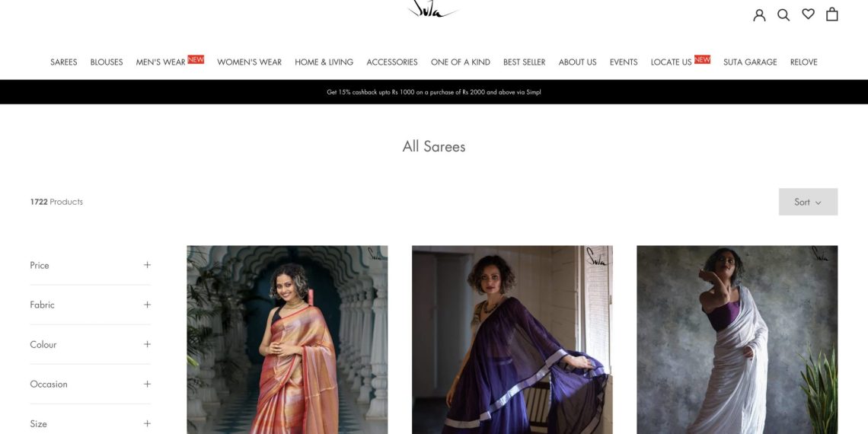Open the Suta Garage link
The width and height of the screenshot is (868, 434).
[749, 62]
